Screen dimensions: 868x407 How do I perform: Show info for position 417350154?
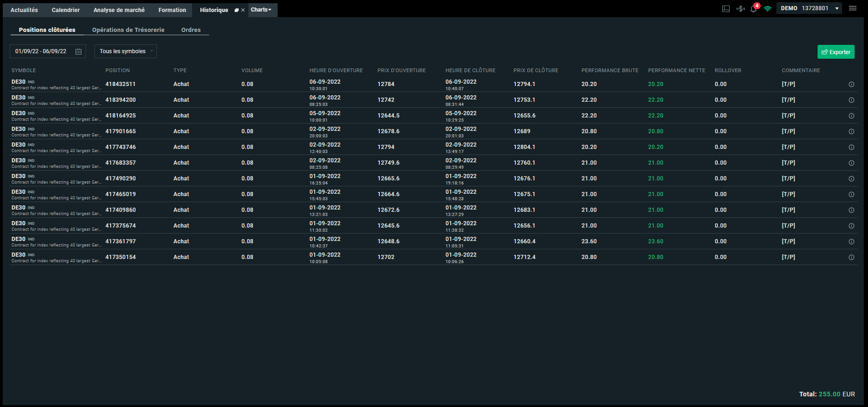click(x=851, y=257)
